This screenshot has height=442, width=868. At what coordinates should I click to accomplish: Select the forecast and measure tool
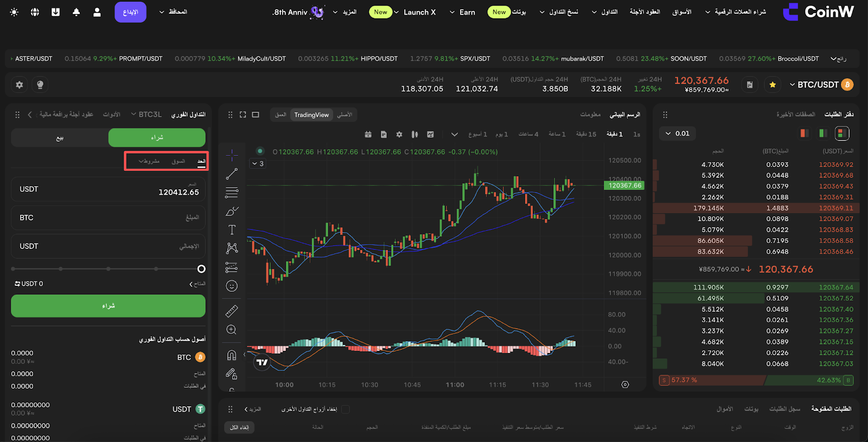(x=232, y=267)
